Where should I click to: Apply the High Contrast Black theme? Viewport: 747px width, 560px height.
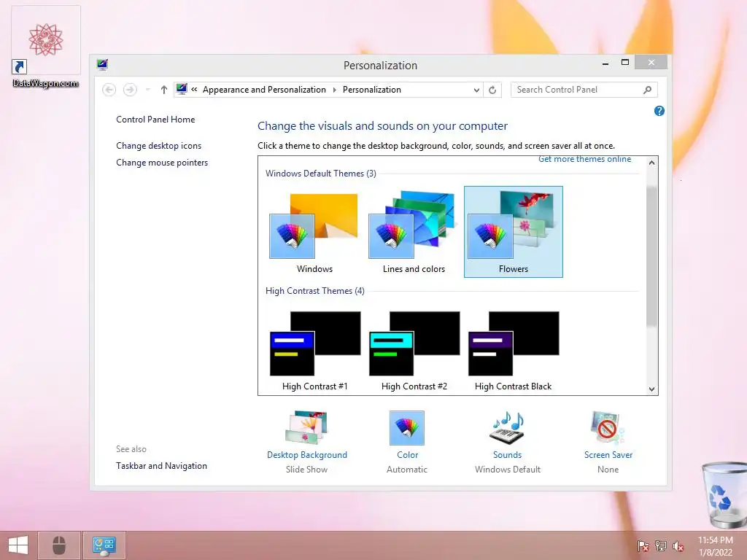[x=514, y=351]
